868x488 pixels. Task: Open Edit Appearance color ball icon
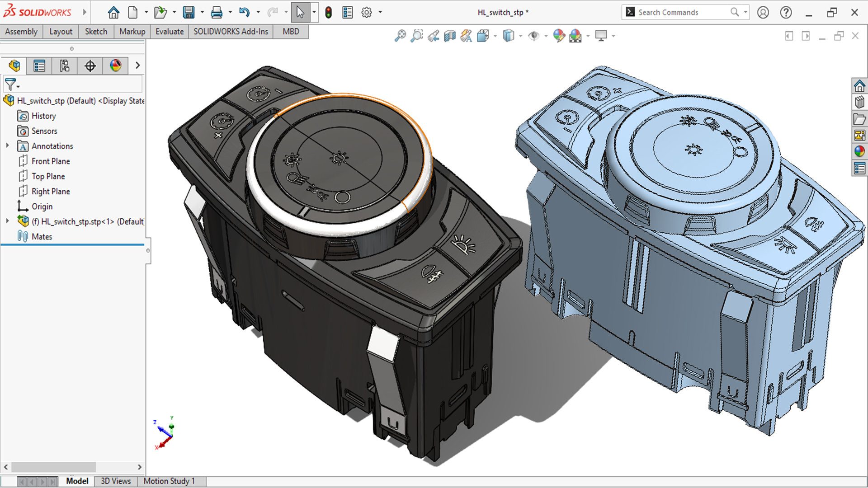tap(559, 36)
